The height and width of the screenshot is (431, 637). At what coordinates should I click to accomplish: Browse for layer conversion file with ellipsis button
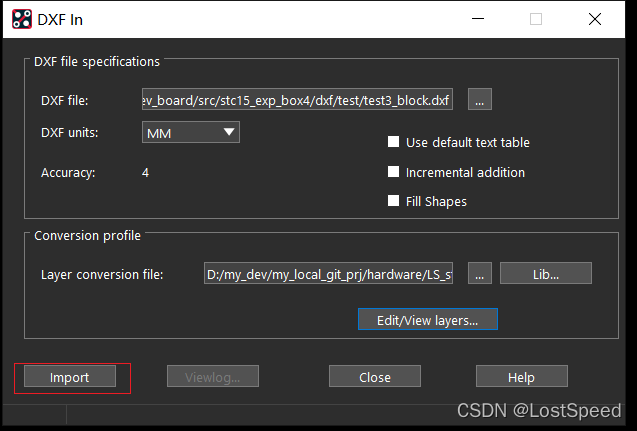(x=480, y=274)
